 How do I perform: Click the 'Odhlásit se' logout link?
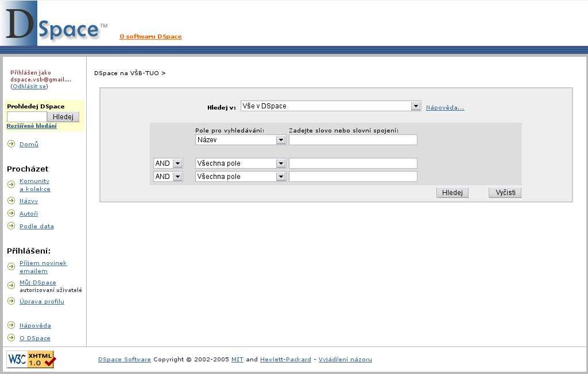click(29, 86)
